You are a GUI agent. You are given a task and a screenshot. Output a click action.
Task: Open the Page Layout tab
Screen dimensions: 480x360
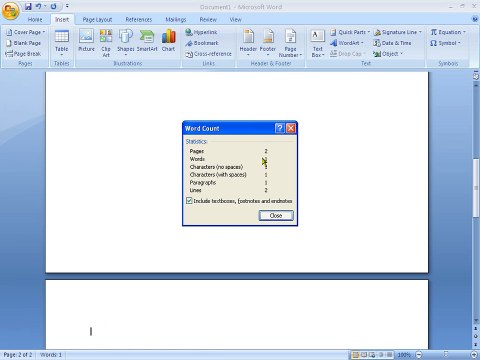tap(97, 20)
